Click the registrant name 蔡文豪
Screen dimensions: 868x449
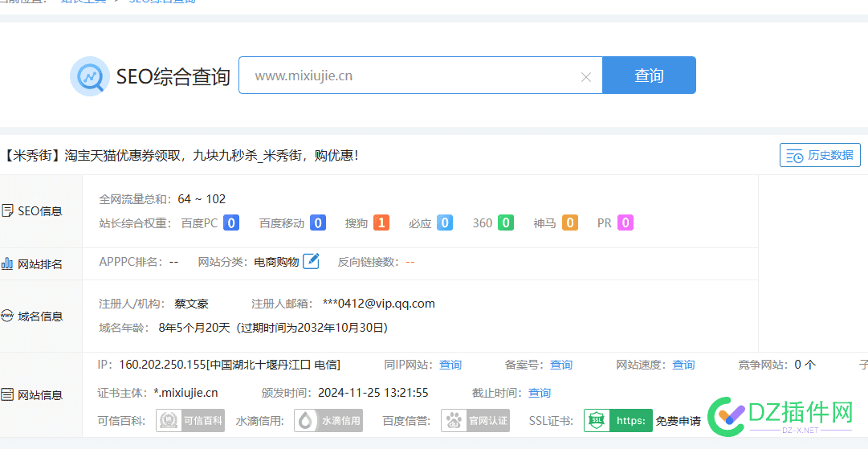pyautogui.click(x=191, y=304)
